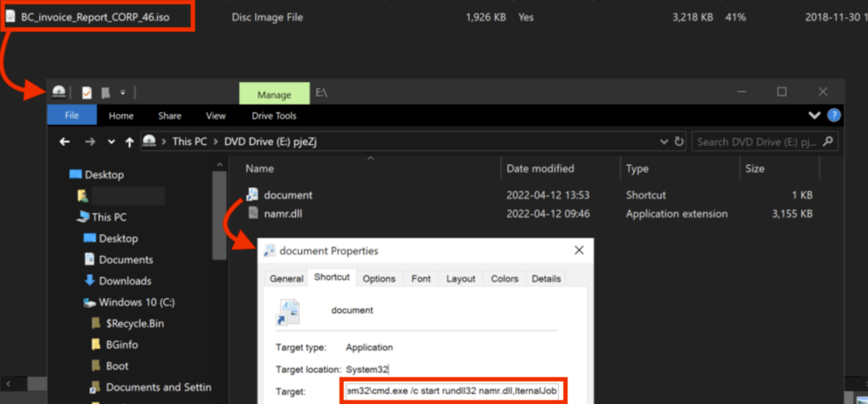Switch to the General tab in Properties
The height and width of the screenshot is (404, 868).
coord(286,278)
